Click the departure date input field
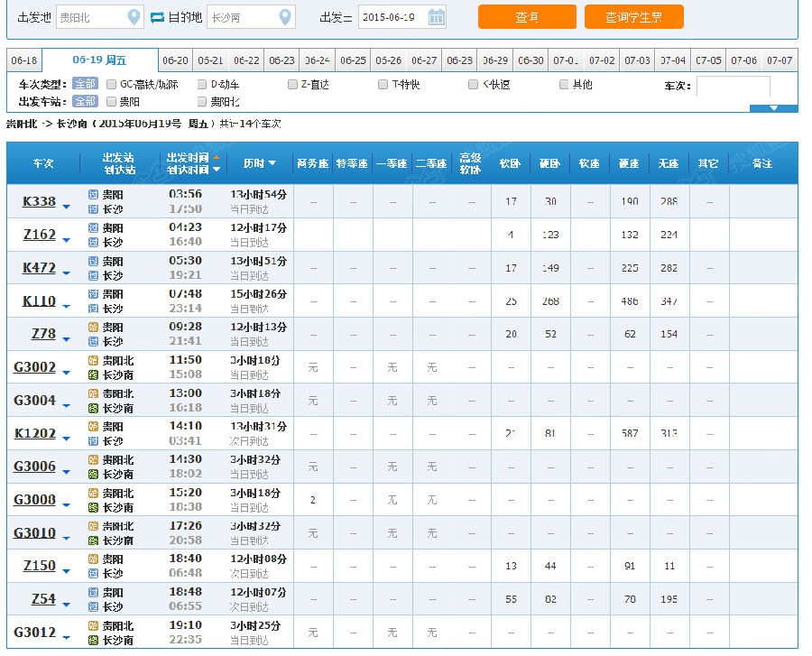The height and width of the screenshot is (656, 812). (x=401, y=17)
